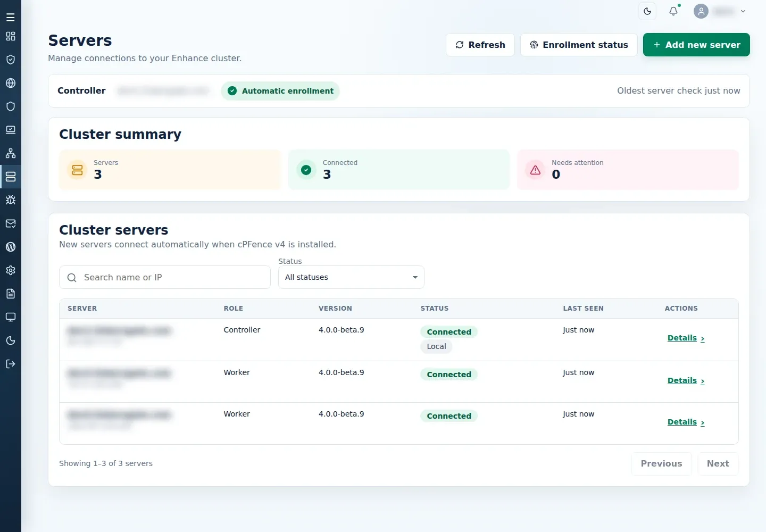Refresh the servers list
Screen dimensions: 766x532
coord(480,45)
